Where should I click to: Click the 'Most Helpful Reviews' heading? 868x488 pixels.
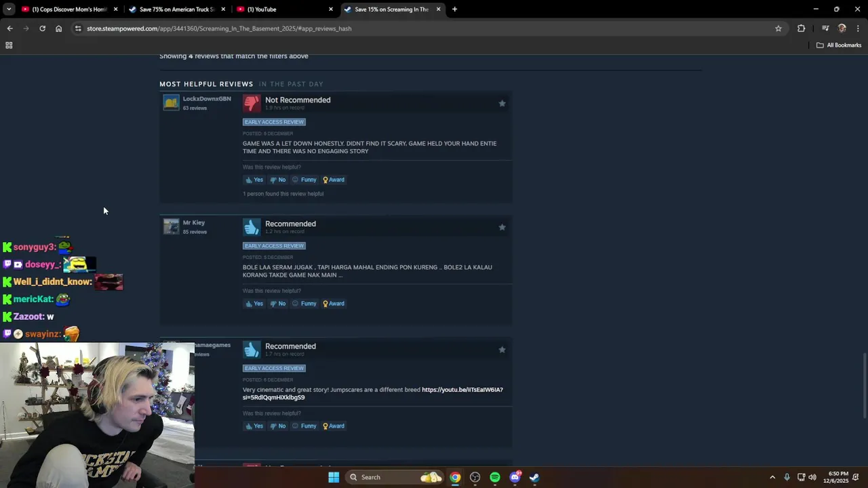pyautogui.click(x=206, y=84)
